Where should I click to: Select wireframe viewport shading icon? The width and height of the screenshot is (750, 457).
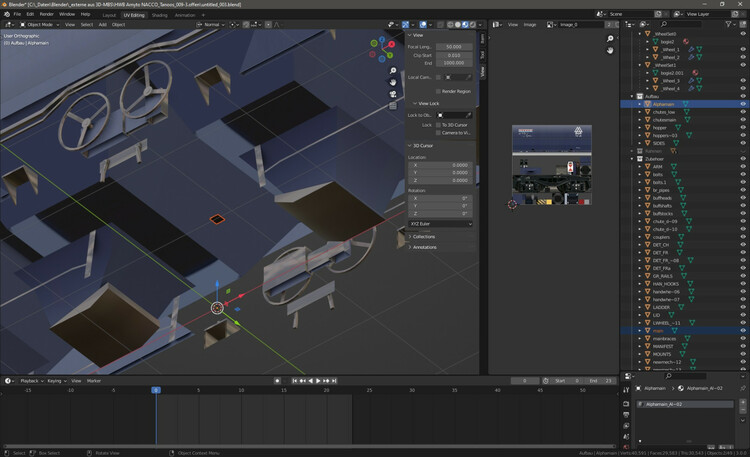450,24
